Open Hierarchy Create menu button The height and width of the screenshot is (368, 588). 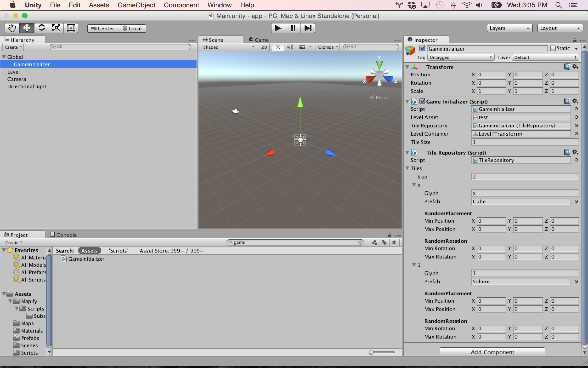pos(13,47)
